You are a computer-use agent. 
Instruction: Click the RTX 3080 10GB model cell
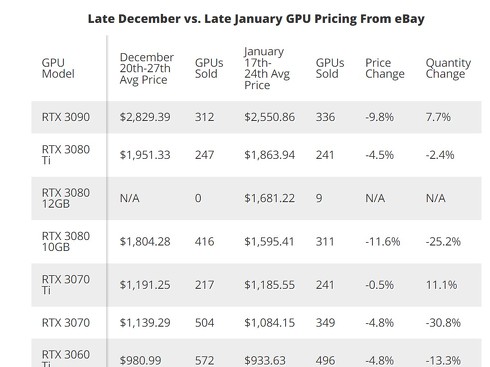click(x=66, y=241)
